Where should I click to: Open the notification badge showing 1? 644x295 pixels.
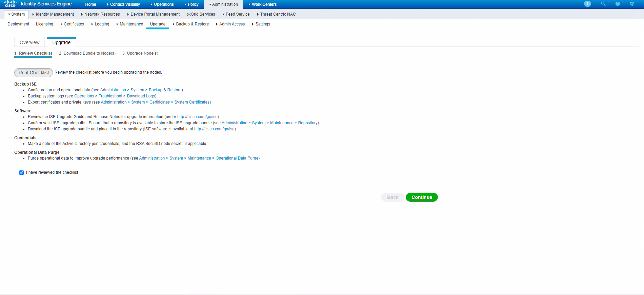587,4
